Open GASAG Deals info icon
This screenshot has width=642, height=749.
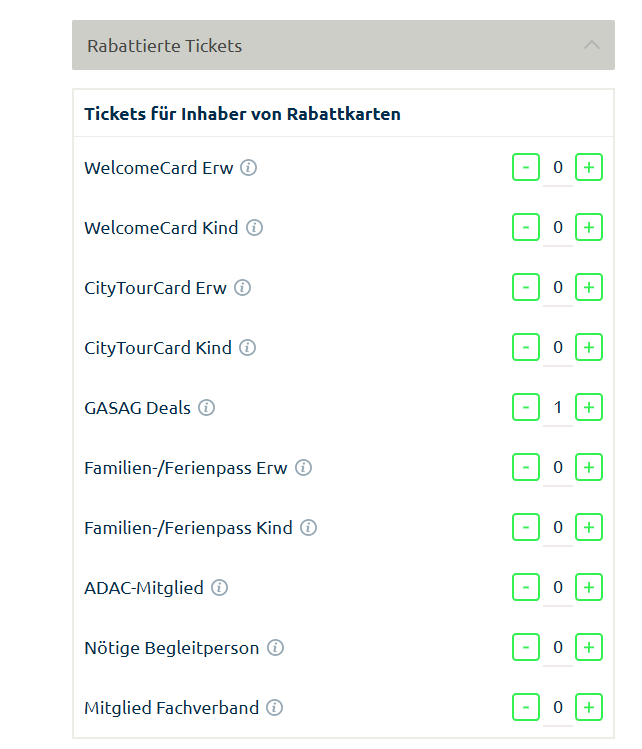coord(207,408)
